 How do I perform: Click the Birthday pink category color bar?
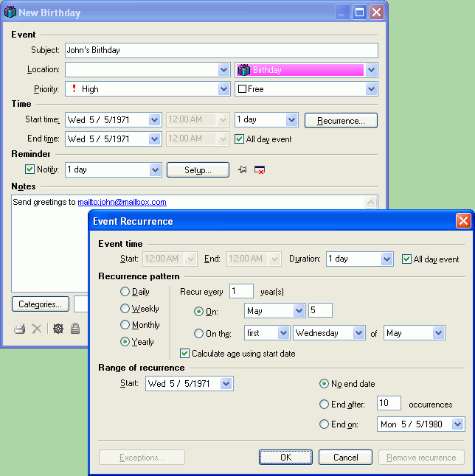click(x=300, y=70)
